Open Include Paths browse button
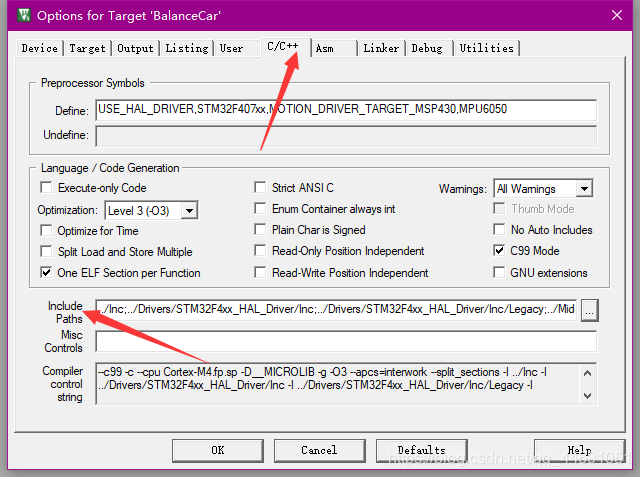This screenshot has height=477, width=640. coord(589,311)
